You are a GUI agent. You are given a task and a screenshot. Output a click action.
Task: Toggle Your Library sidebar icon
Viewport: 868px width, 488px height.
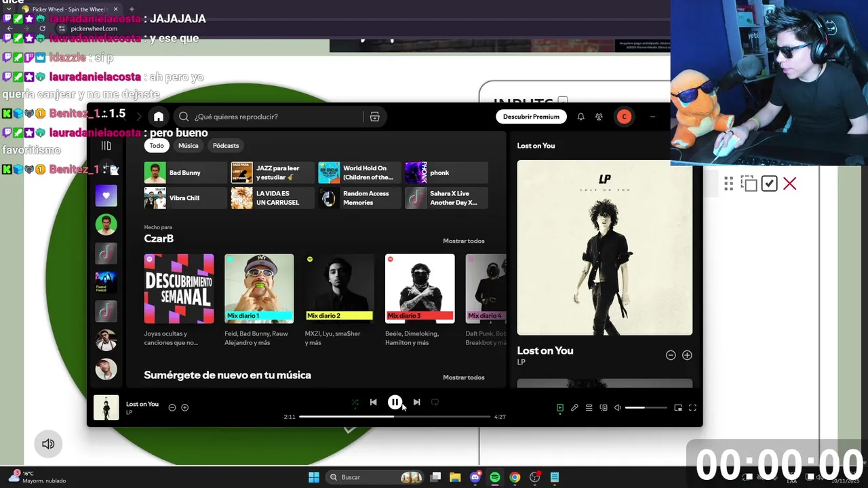point(106,146)
